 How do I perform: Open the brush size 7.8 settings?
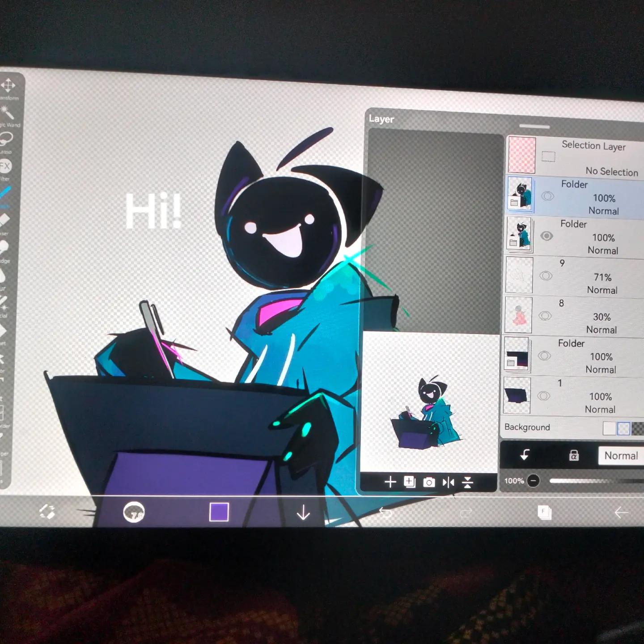134,512
